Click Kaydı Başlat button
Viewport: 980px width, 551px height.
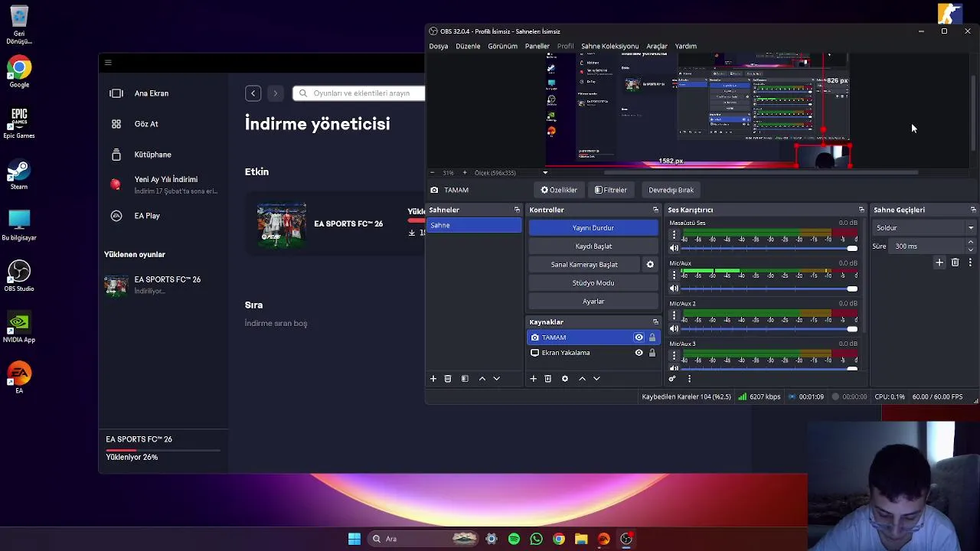pyautogui.click(x=593, y=246)
